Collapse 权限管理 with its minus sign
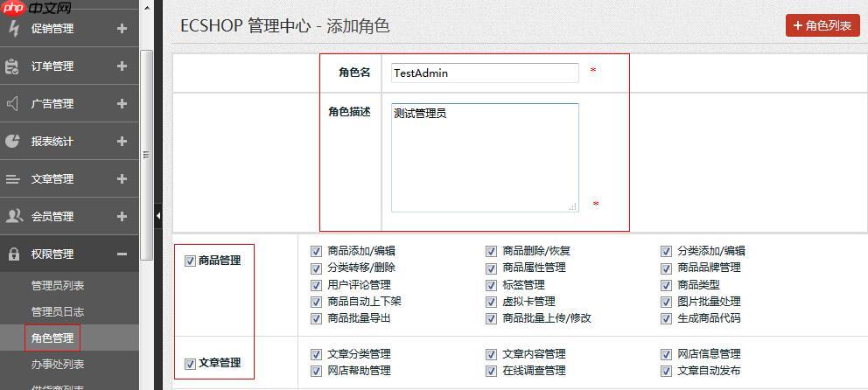The height and width of the screenshot is (390, 868). pos(122,254)
